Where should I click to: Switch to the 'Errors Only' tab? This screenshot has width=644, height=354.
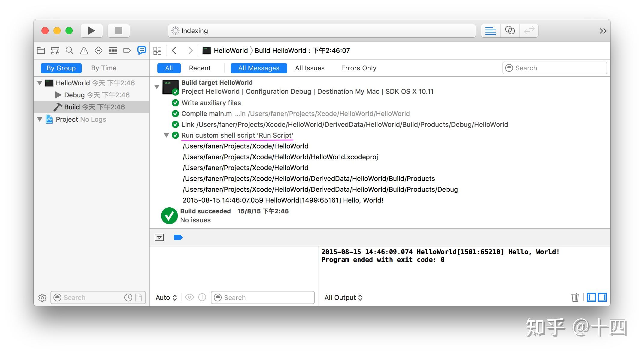[358, 68]
